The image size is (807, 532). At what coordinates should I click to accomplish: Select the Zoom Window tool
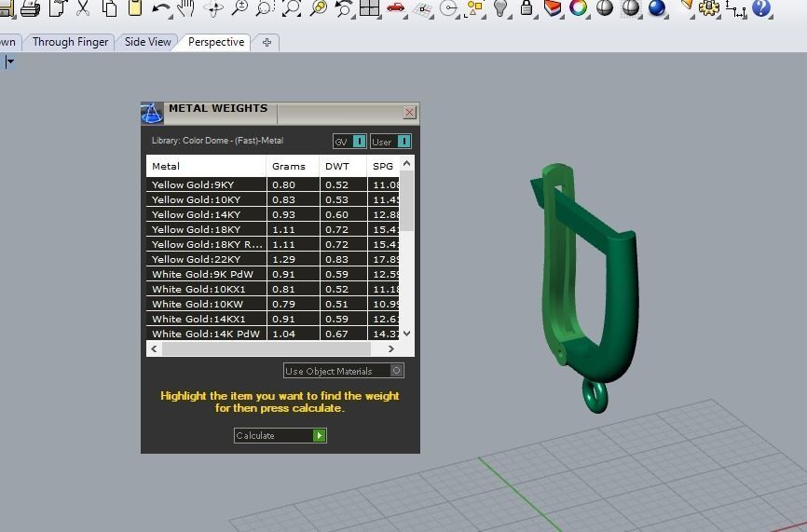(266, 8)
